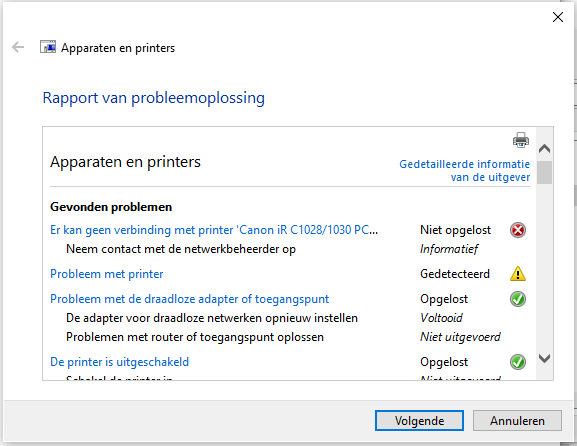577x446 pixels.
Task: Select the Neem contact met de netwerkbeheerder op text
Action: coord(181,249)
